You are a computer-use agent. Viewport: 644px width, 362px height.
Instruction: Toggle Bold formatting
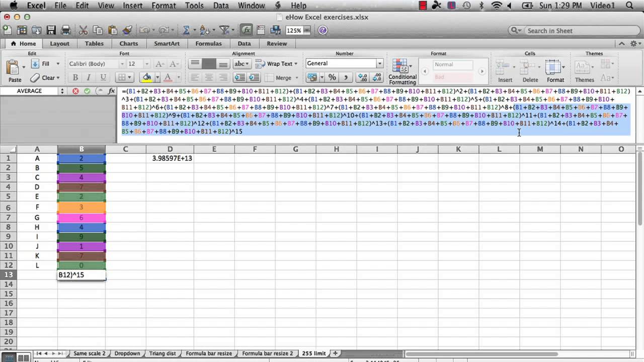point(75,77)
